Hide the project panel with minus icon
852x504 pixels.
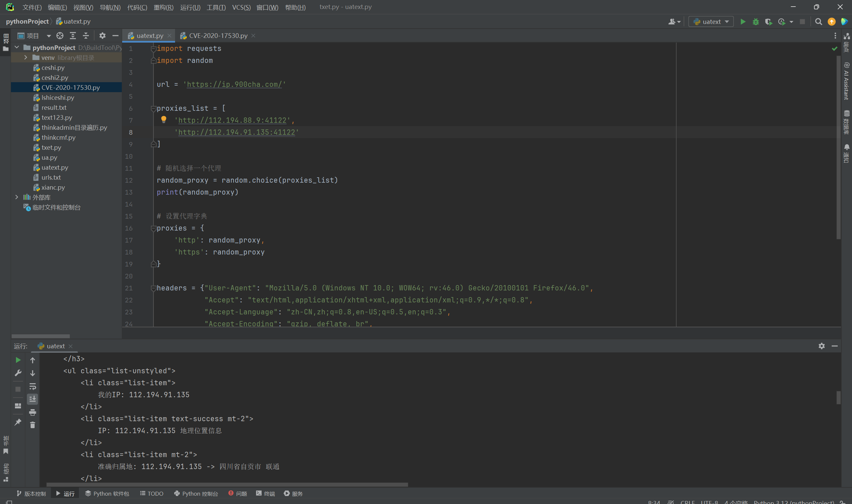click(115, 36)
